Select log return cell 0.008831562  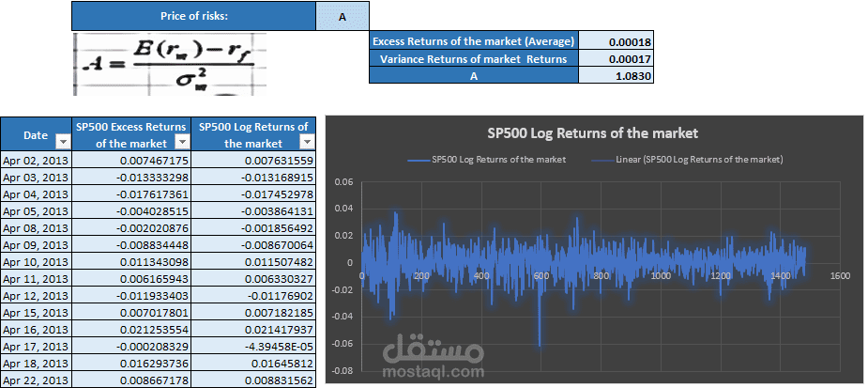tap(253, 380)
